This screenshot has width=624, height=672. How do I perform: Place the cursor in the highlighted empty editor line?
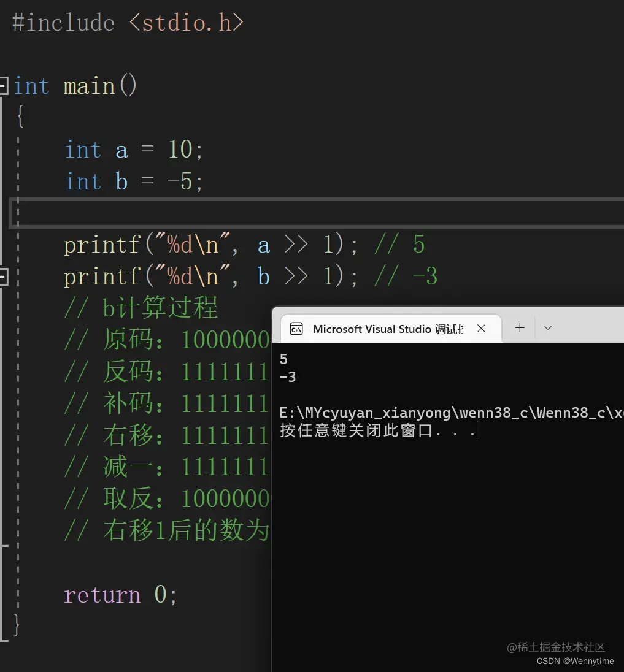coord(317,213)
